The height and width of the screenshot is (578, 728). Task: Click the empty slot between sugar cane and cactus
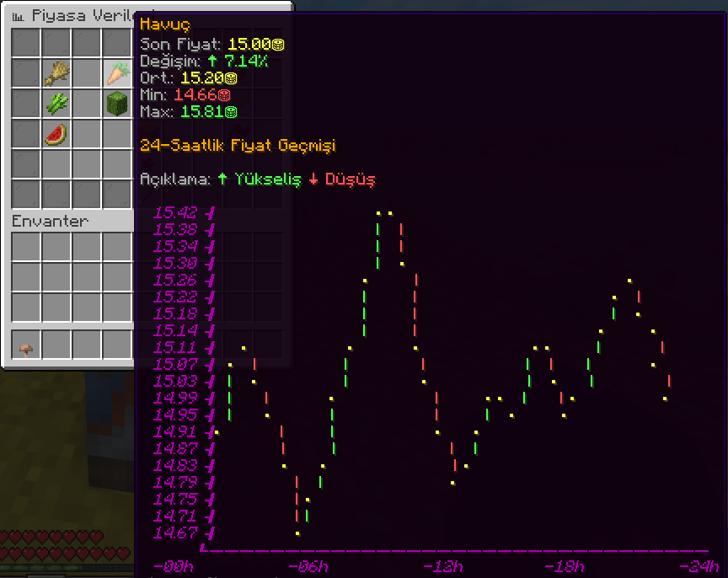[x=86, y=104]
